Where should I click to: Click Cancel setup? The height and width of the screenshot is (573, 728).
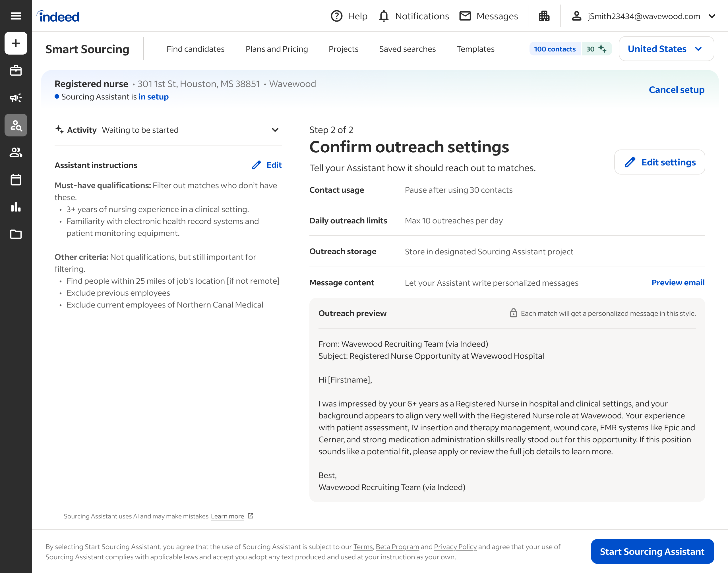pos(677,90)
